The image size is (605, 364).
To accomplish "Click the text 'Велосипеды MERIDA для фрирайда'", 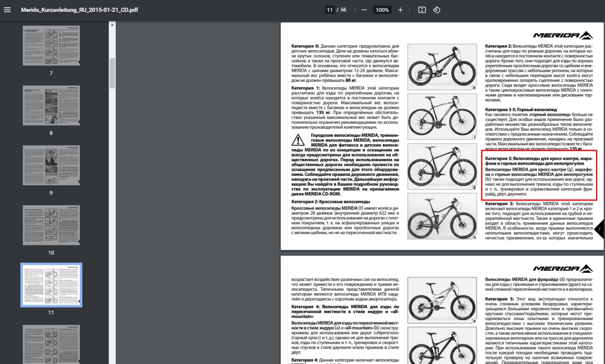I will (x=522, y=279).
